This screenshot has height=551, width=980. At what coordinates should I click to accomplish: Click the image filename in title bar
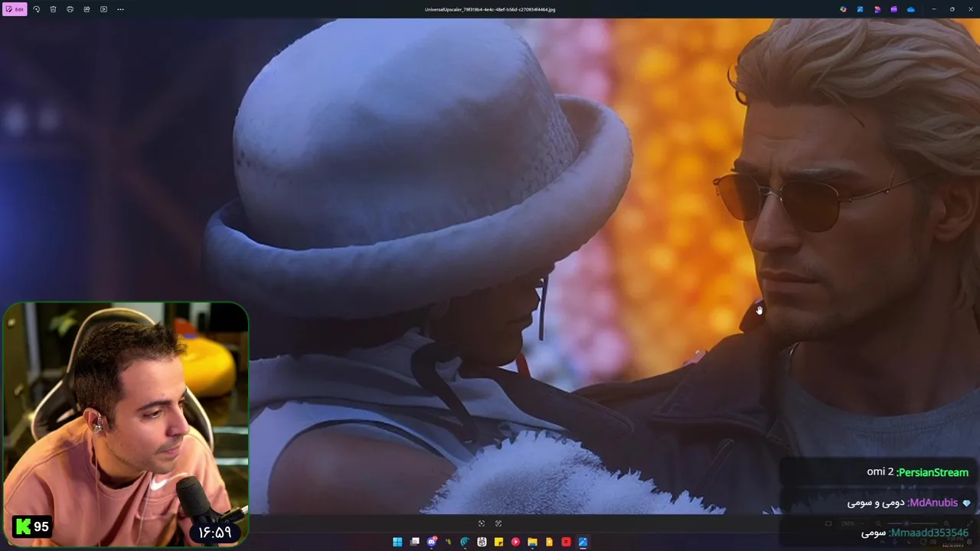click(x=490, y=9)
